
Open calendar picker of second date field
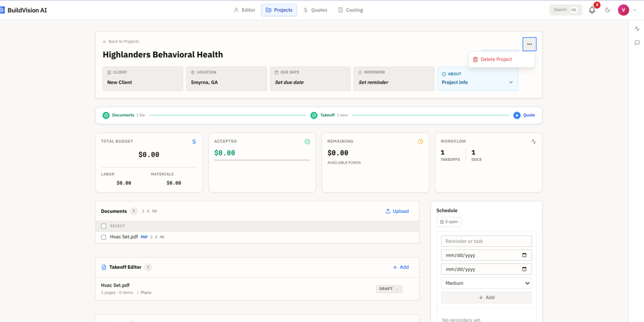(524, 269)
